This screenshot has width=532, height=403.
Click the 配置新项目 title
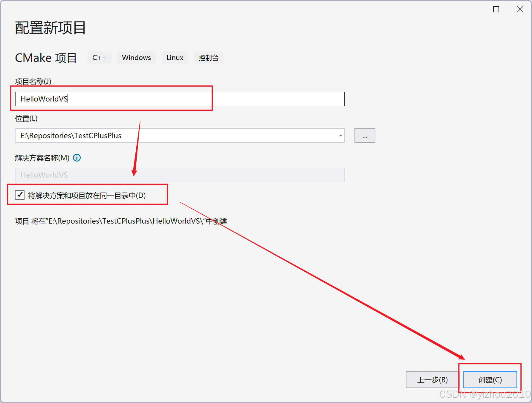(51, 28)
